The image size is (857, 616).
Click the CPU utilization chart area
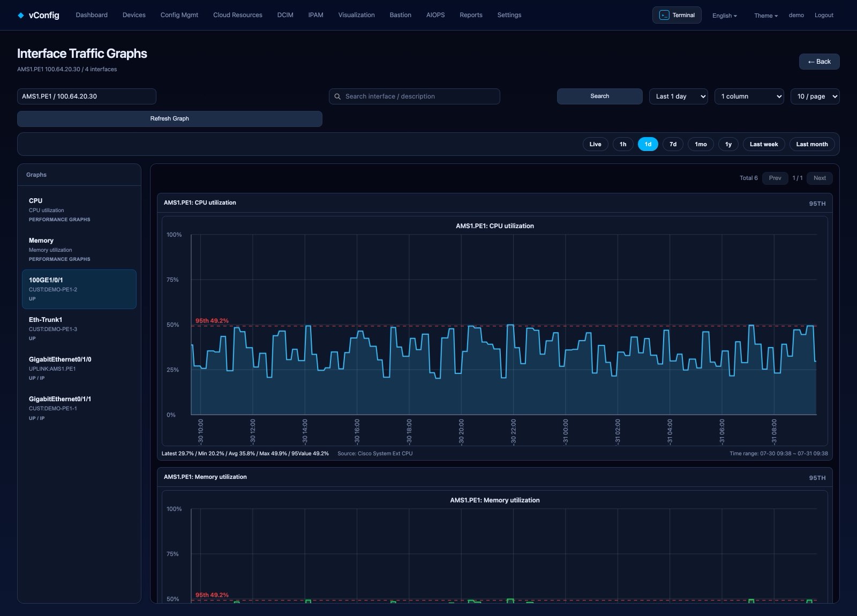(495, 331)
